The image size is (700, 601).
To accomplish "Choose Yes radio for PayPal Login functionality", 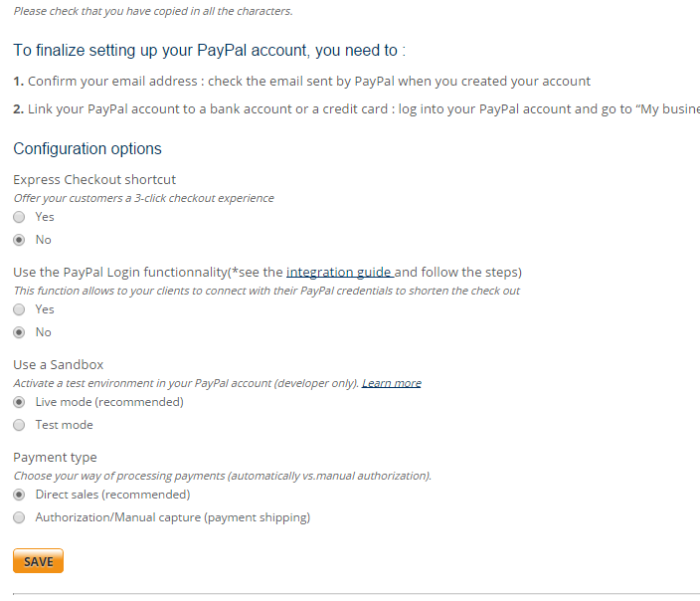I will (19, 309).
